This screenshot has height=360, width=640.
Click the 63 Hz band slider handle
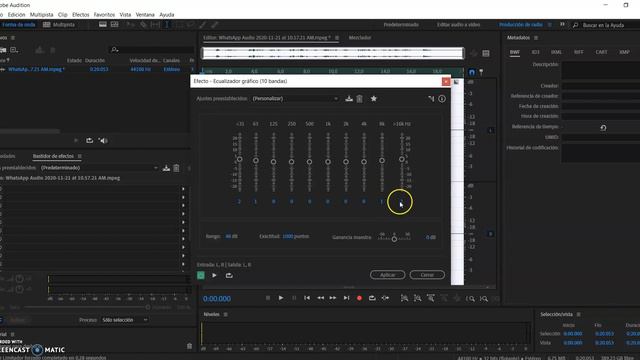[x=256, y=160]
